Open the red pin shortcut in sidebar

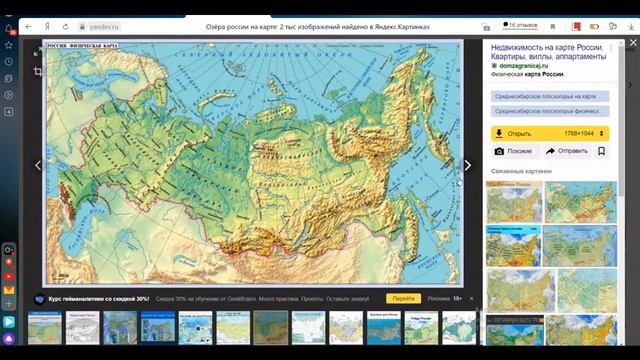click(x=9, y=263)
